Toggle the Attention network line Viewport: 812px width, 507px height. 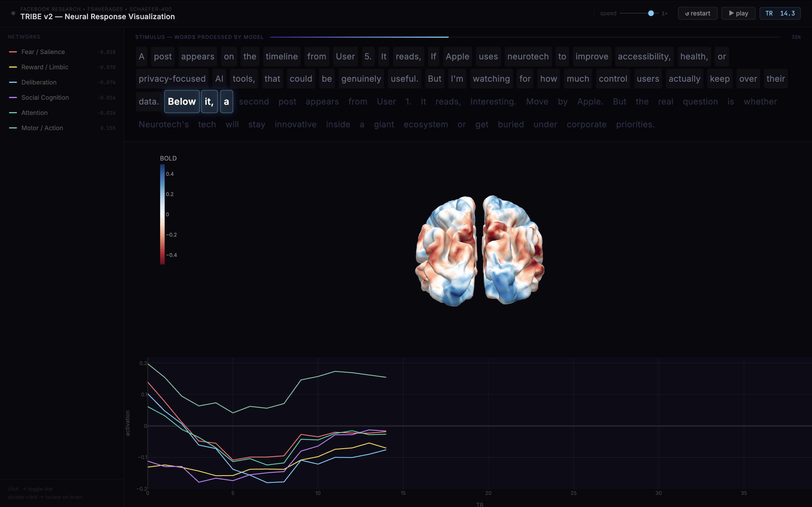[x=35, y=113]
